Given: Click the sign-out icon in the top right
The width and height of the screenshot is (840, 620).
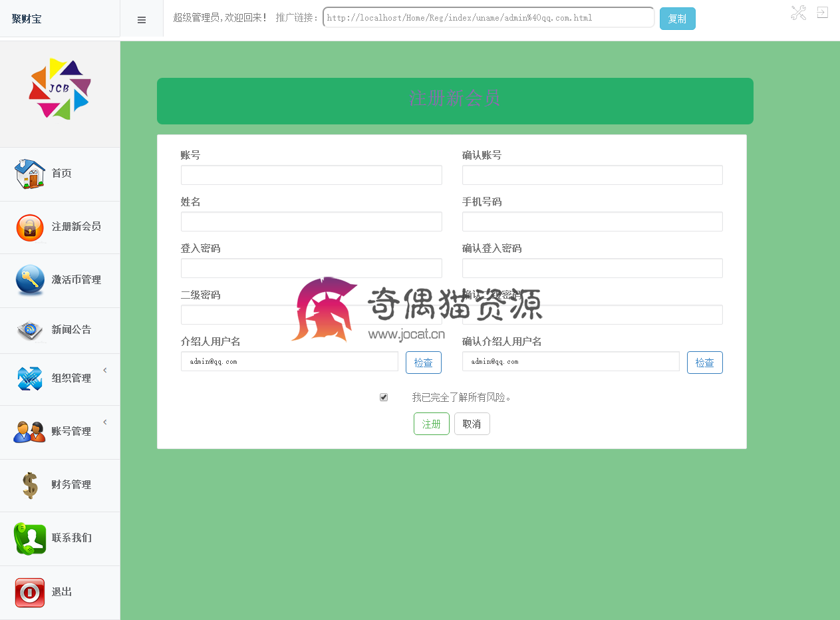Looking at the screenshot, I should (823, 13).
